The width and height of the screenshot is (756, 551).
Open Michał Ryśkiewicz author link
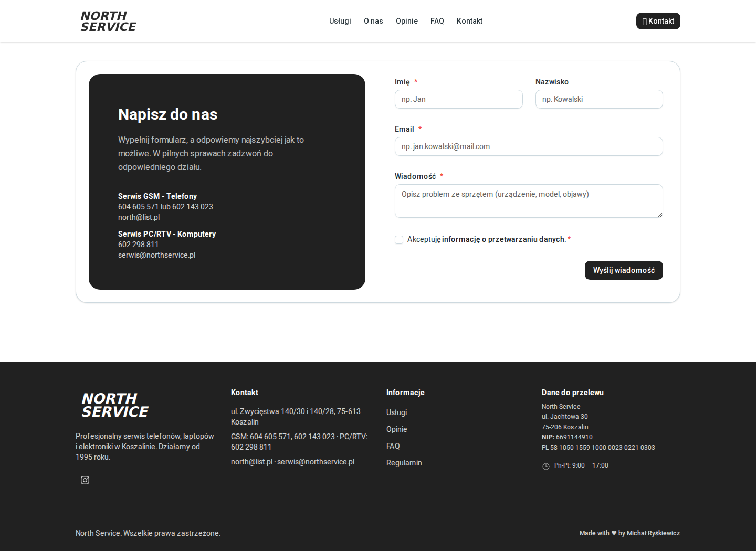(x=653, y=533)
